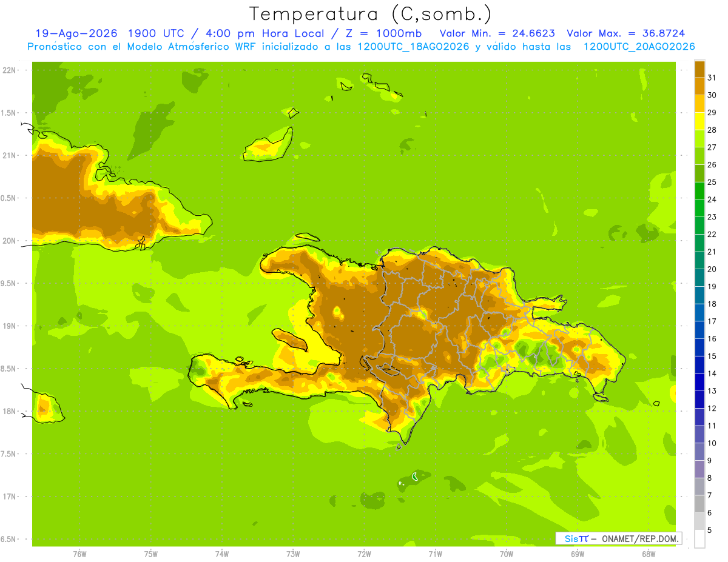Click the '69W' longitude label

point(578,554)
